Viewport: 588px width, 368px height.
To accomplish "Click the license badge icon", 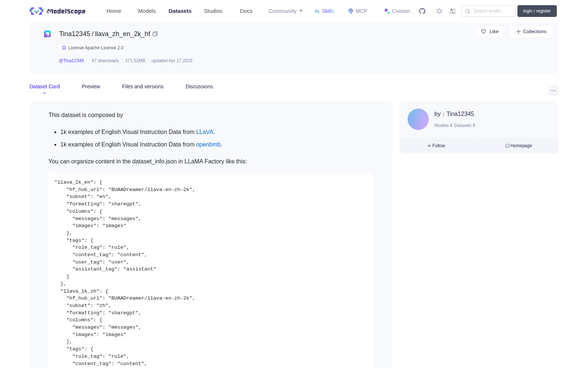I will click(64, 48).
